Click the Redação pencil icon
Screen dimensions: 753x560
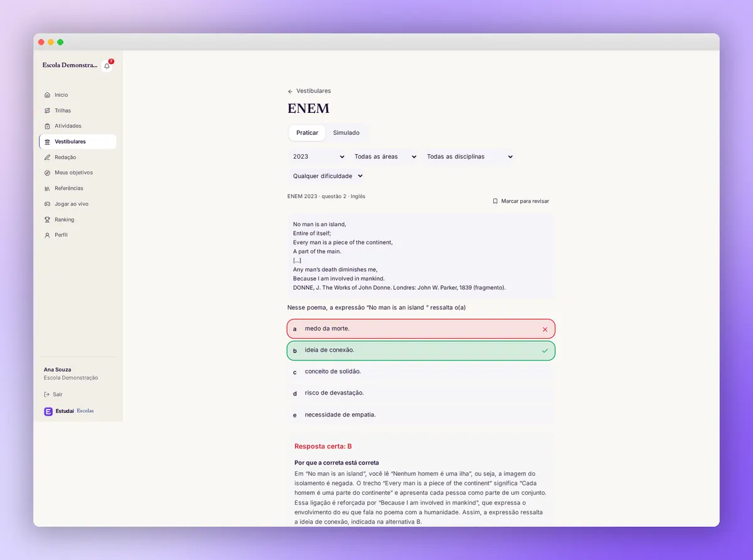click(x=47, y=157)
